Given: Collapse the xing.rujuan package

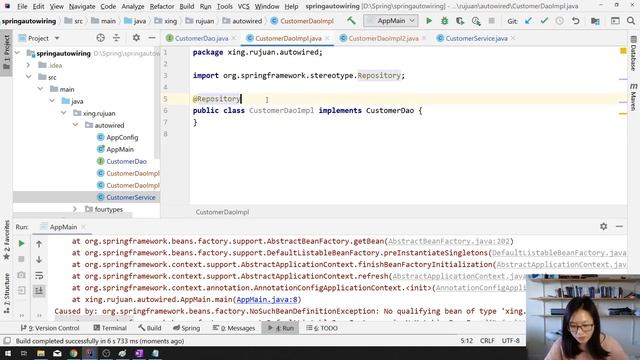Looking at the screenshot, I should pyautogui.click(x=64, y=113).
